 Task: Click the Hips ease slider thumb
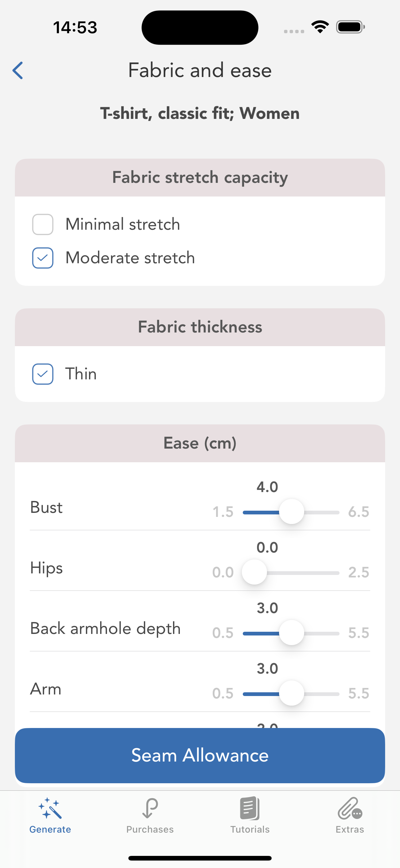click(x=255, y=572)
